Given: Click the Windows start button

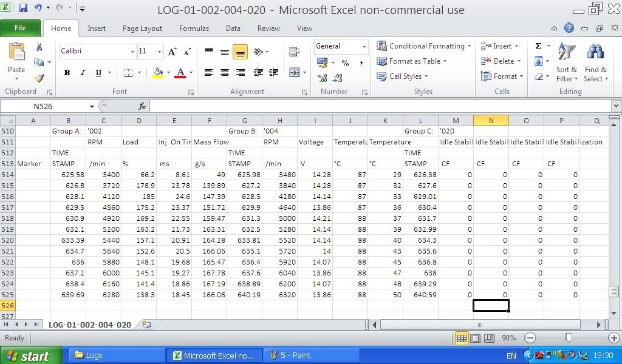Looking at the screenshot, I should 31,356.
